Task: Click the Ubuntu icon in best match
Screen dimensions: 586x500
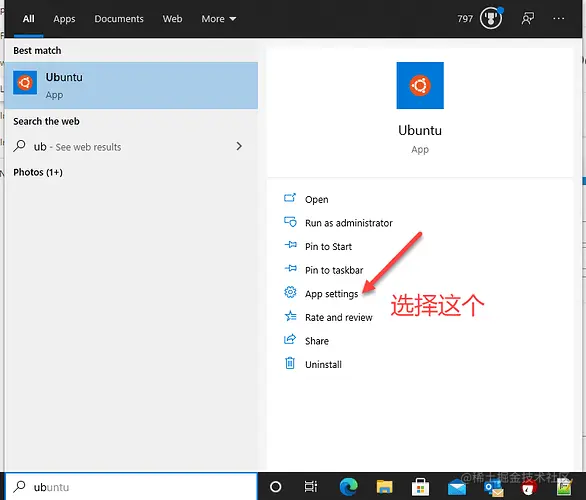Action: tap(25, 83)
